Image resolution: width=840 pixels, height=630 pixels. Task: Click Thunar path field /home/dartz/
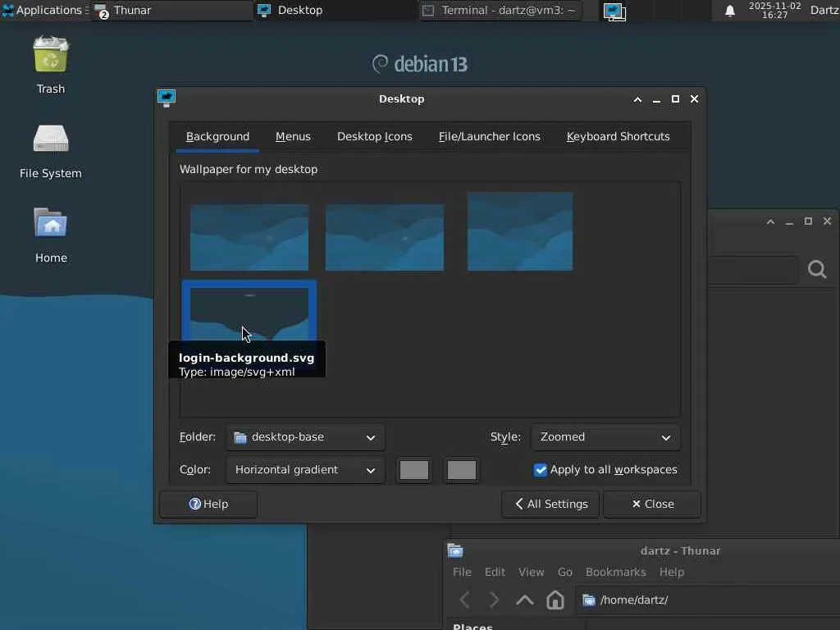click(708, 600)
